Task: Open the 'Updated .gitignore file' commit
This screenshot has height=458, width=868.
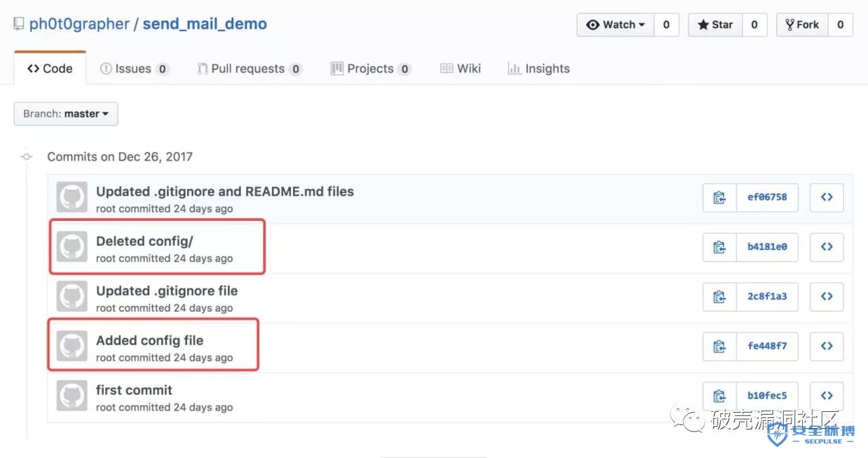Action: (167, 291)
